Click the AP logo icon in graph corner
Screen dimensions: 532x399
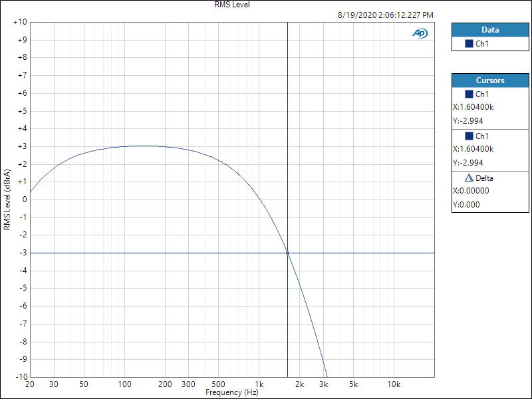point(420,33)
